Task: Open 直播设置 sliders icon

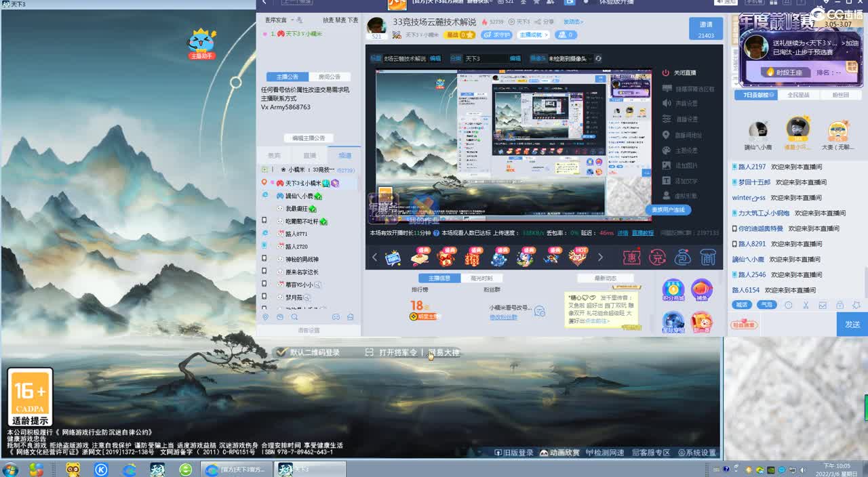Action: tap(666, 119)
